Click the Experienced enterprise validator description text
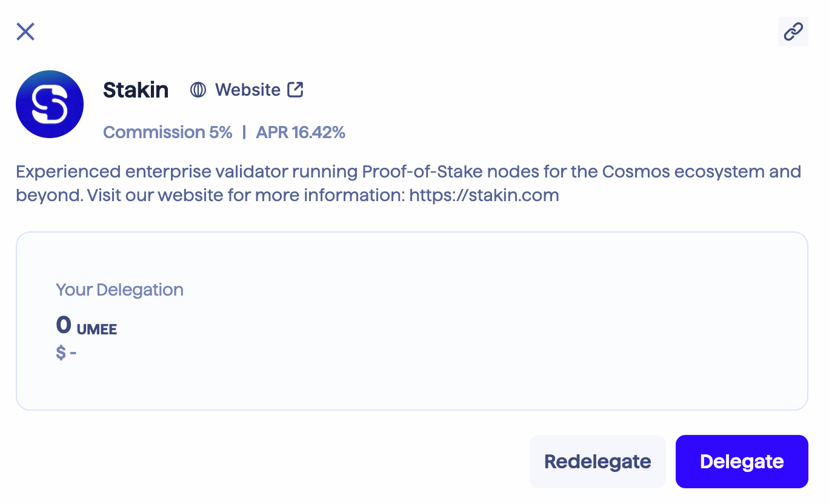The height and width of the screenshot is (504, 829). point(408,184)
